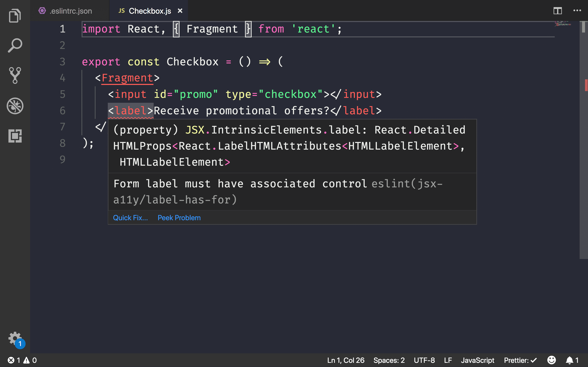588x367 pixels.
Task: Click the Quick Fix... link
Action: pyautogui.click(x=130, y=217)
